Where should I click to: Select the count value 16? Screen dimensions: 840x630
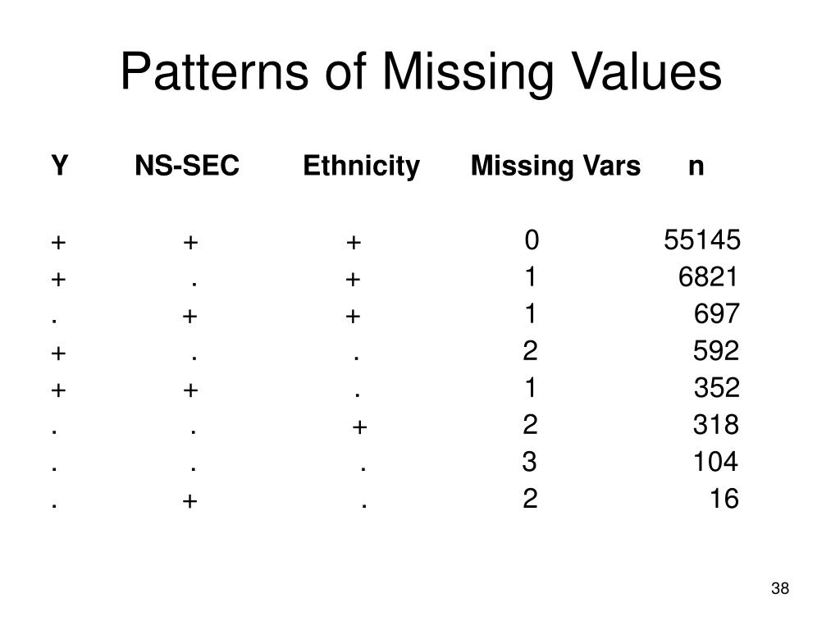pyautogui.click(x=724, y=499)
